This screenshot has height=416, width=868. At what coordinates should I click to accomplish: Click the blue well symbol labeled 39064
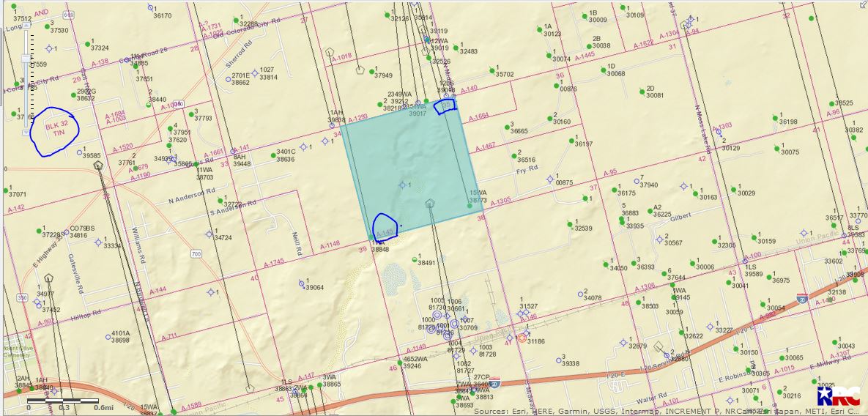click(302, 283)
